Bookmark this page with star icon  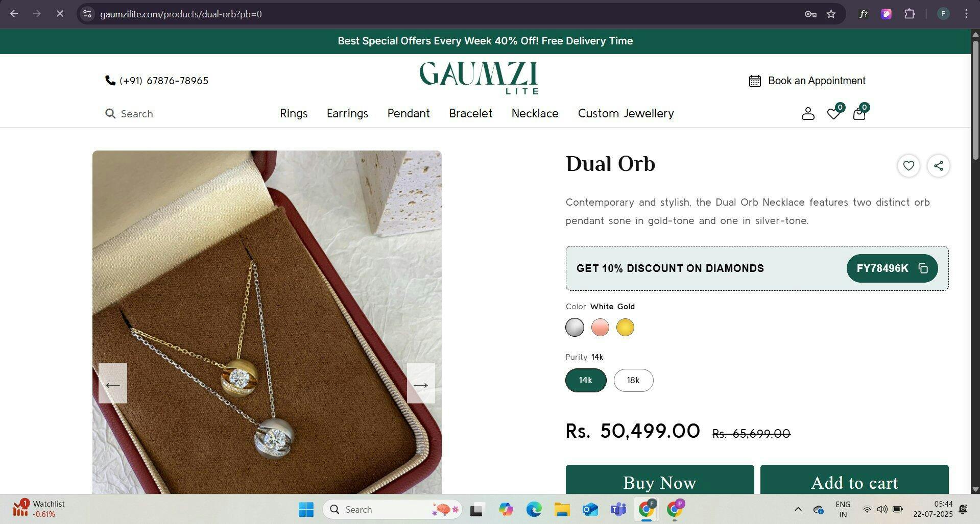pos(831,14)
